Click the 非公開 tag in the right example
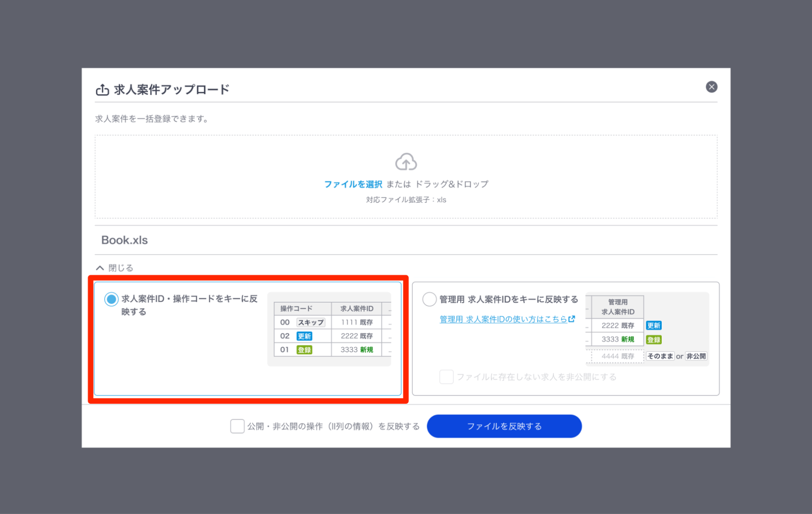Viewport: 812px width, 514px height. coord(696,356)
